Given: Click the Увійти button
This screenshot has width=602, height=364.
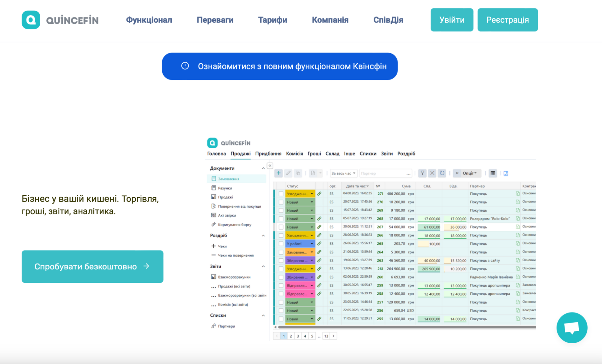Looking at the screenshot, I should (452, 20).
